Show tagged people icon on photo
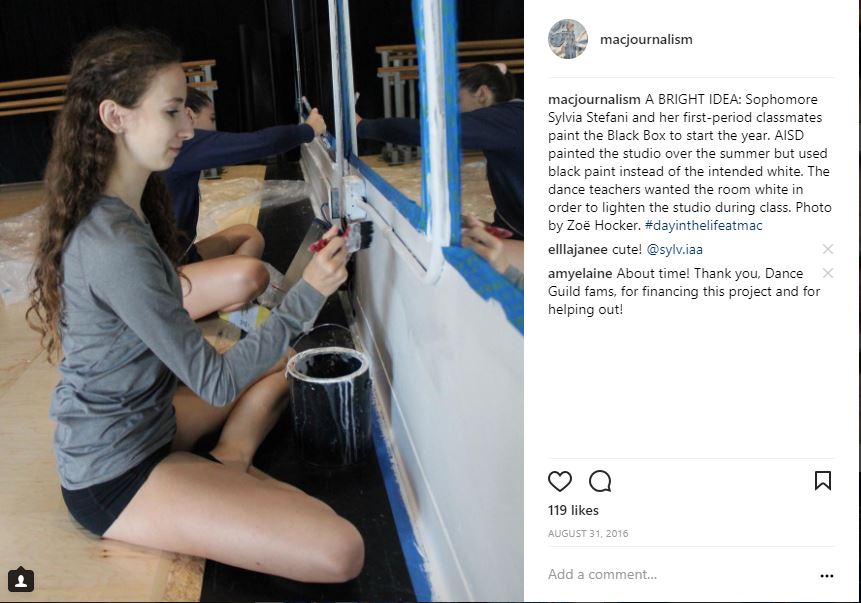The image size is (861, 603). [21, 580]
